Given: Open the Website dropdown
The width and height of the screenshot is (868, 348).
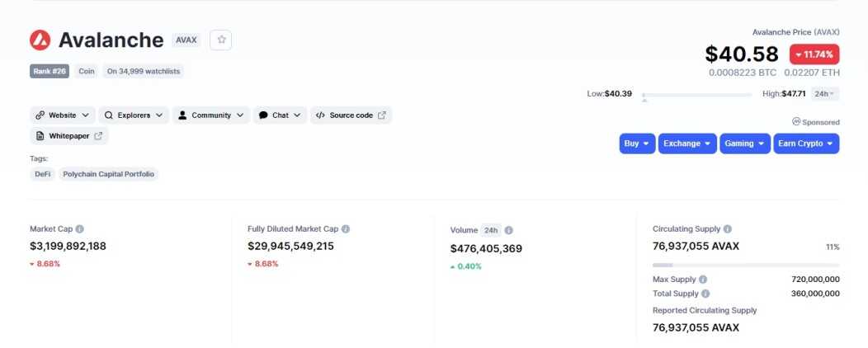Looking at the screenshot, I should pos(63,115).
